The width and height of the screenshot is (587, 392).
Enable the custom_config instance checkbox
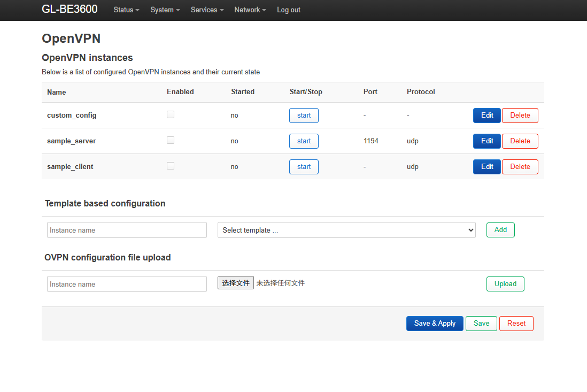171,114
